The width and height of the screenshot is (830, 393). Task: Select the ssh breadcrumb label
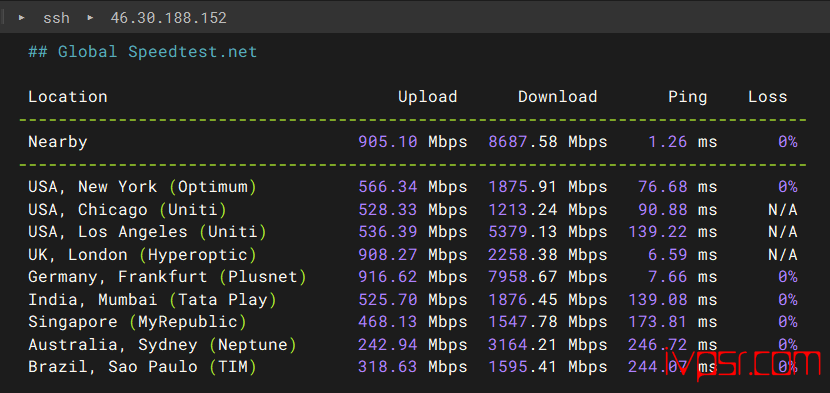click(57, 18)
